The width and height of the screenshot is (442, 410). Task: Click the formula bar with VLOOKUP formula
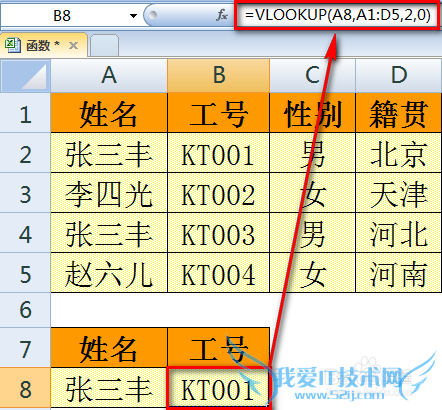pyautogui.click(x=337, y=15)
